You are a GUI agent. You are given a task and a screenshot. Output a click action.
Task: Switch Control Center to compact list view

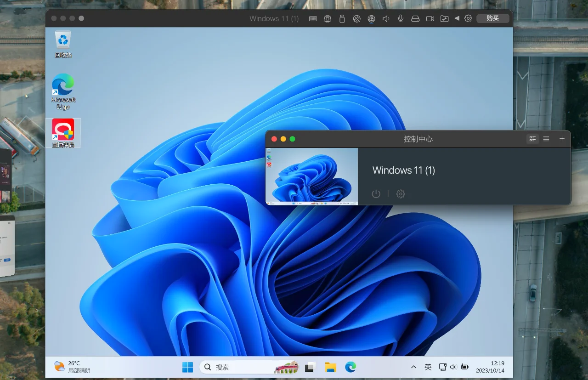coord(546,139)
